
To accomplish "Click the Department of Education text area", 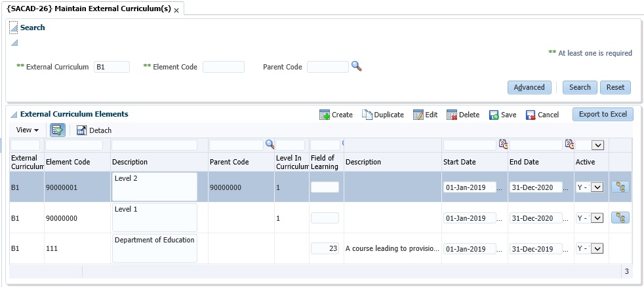I will pos(154,248).
